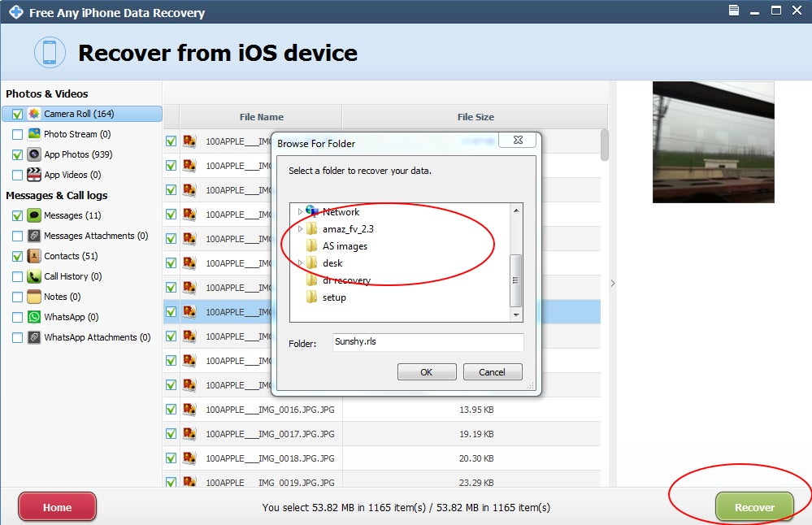Click image file icon for IMG_0018.JPG
Screen dimensions: 812x525
tap(189, 458)
